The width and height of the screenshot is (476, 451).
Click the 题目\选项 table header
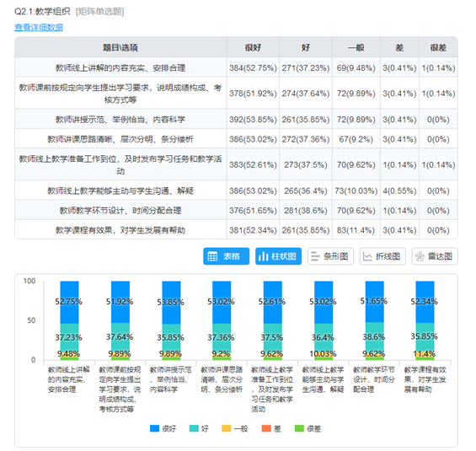(120, 47)
